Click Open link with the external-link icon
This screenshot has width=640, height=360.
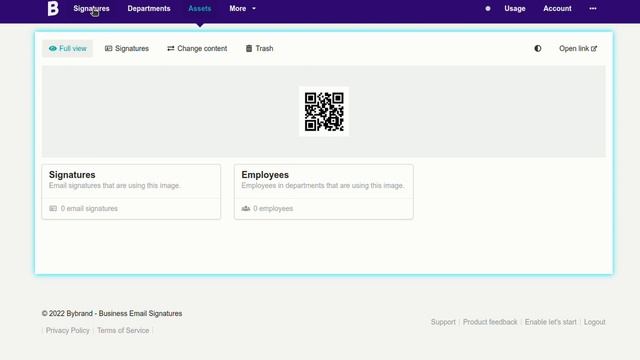578,49
